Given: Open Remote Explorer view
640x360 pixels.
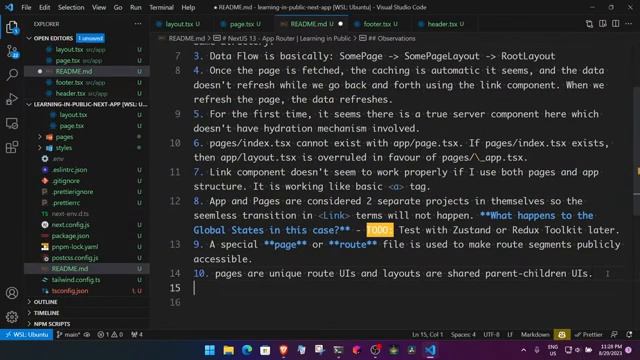Looking at the screenshot, I should click(12, 123).
